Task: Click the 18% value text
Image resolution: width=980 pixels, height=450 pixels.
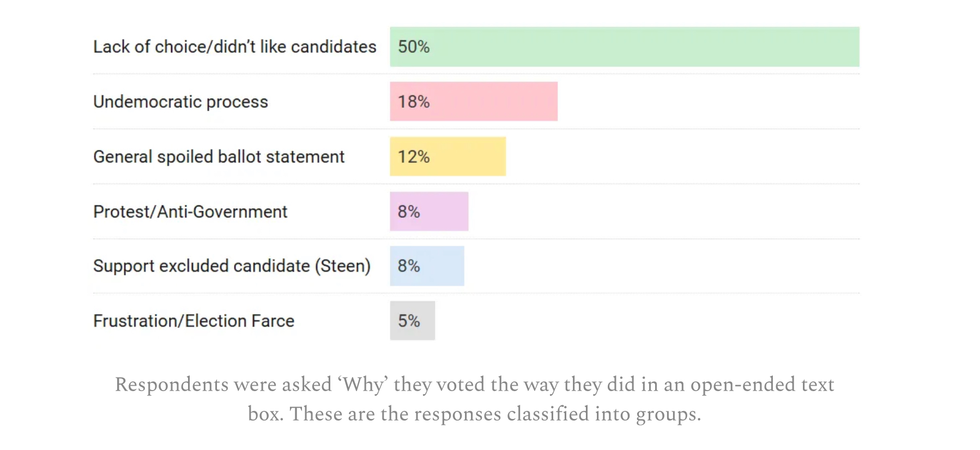Action: click(x=414, y=102)
